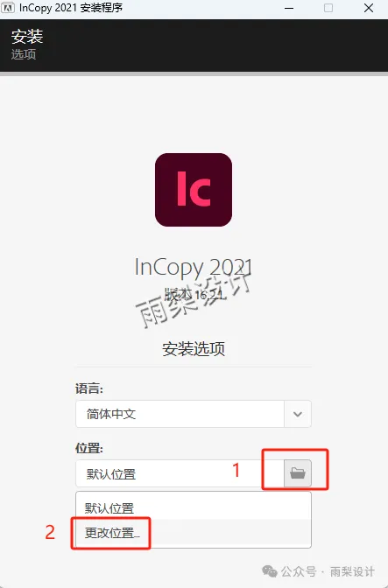Click the 位置 label

tap(89, 448)
